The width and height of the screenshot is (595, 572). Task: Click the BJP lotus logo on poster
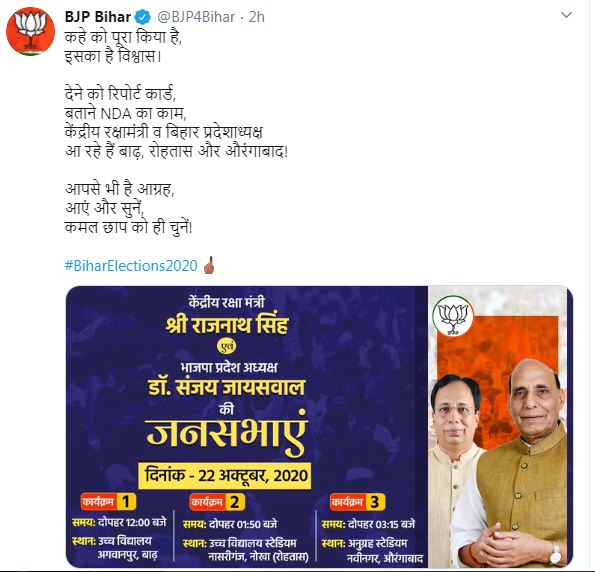453,316
